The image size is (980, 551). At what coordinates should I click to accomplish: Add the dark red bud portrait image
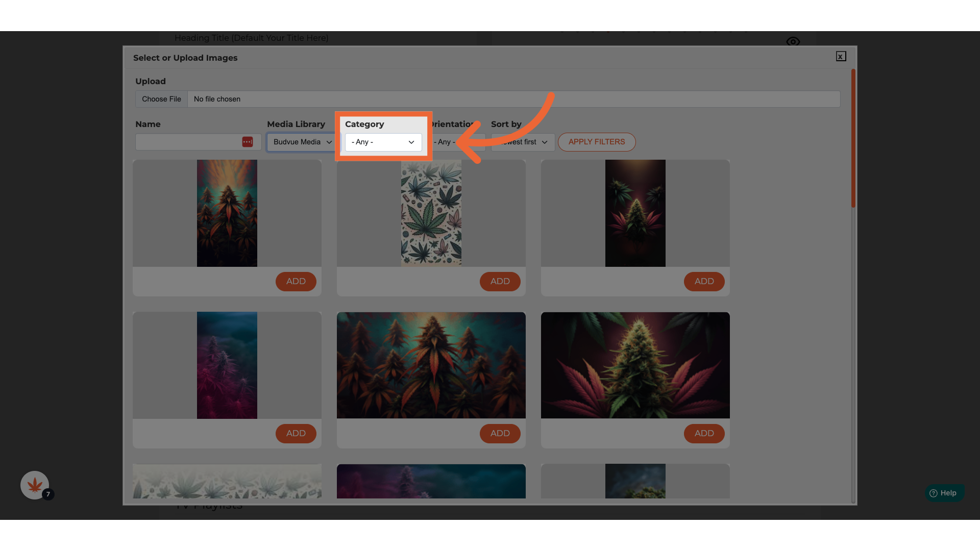click(704, 281)
